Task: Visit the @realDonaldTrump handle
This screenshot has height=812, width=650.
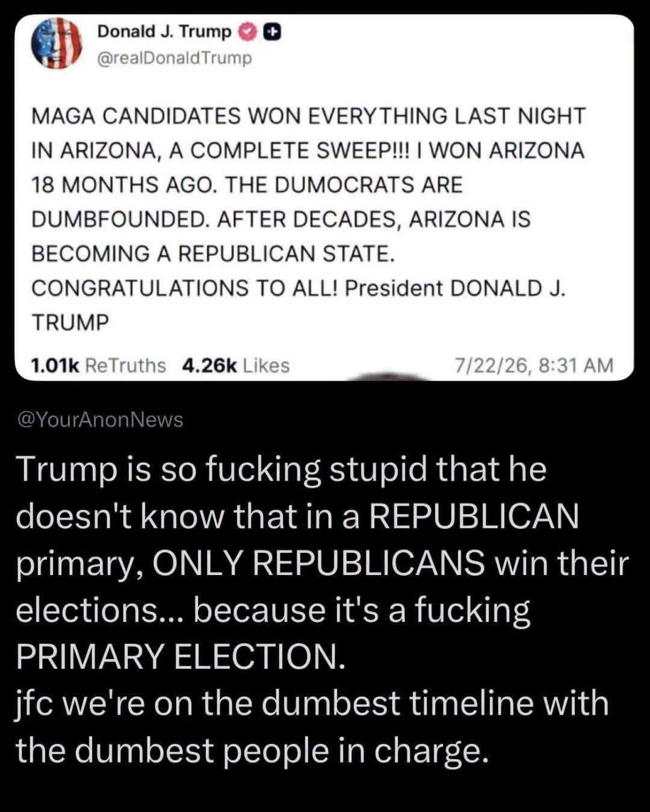Action: tap(174, 58)
